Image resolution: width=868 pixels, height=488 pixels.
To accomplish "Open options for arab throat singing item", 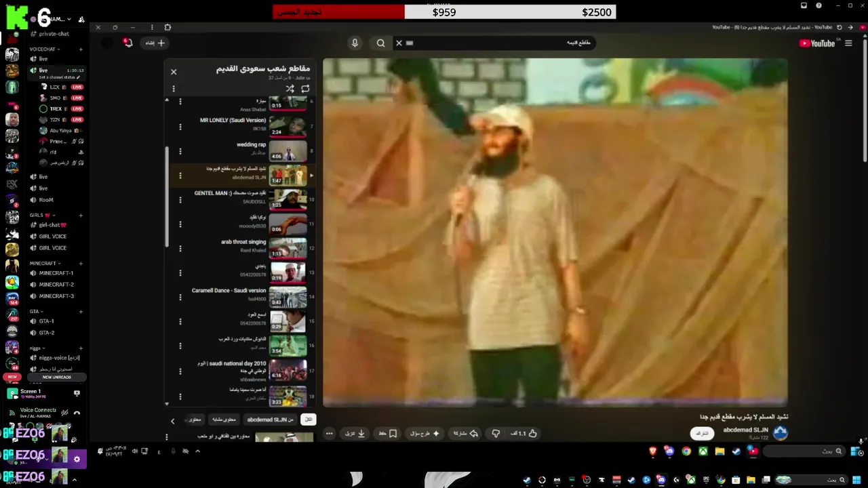I will click(x=180, y=249).
